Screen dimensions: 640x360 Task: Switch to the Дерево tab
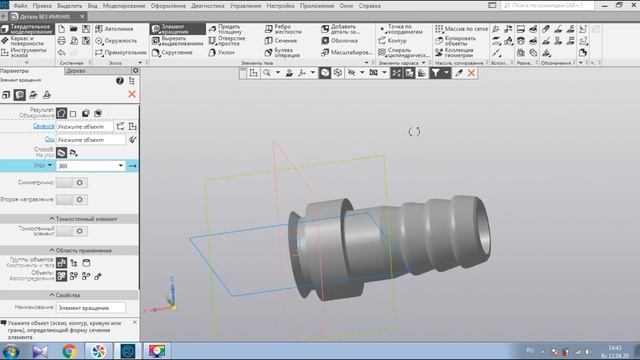76,71
